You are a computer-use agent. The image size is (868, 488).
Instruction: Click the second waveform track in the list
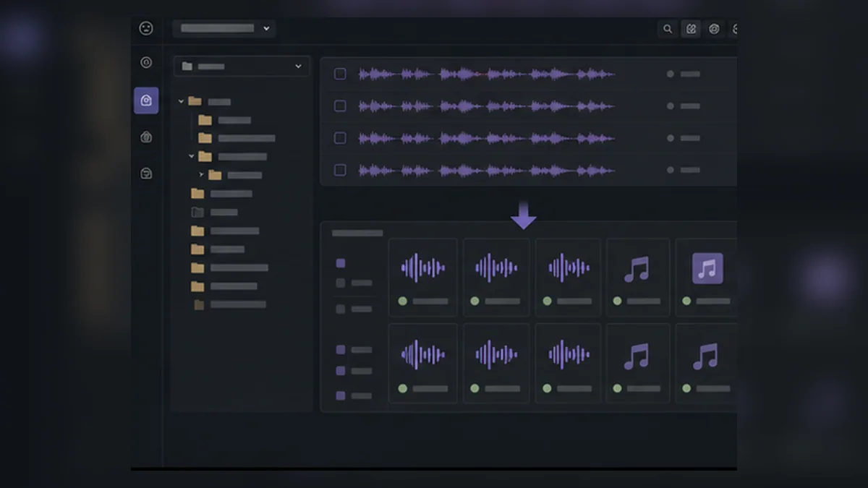(487, 106)
